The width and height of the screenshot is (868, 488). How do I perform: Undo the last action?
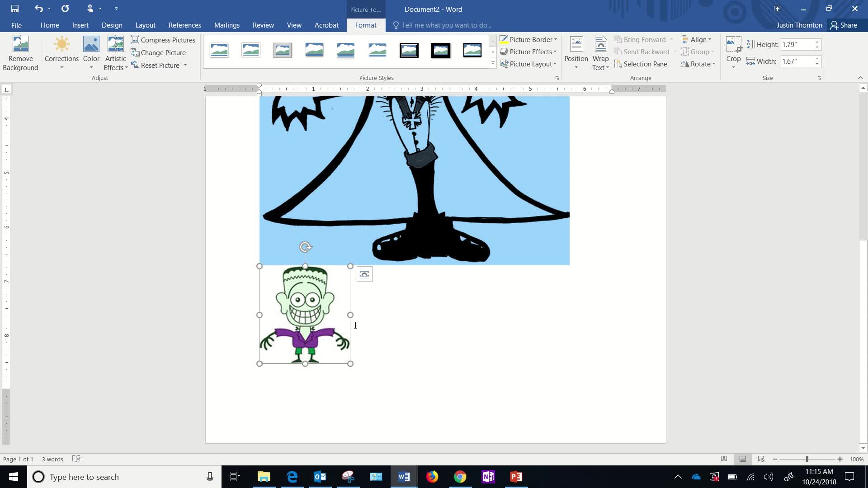(39, 9)
